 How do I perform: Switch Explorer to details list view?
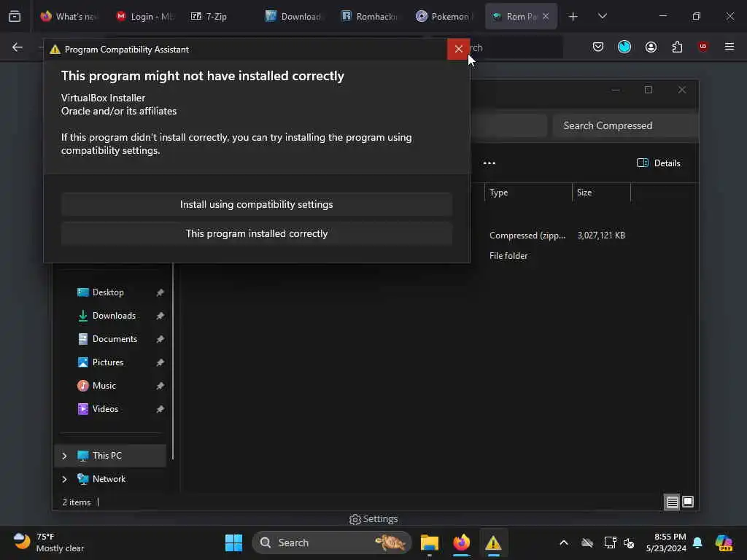coord(672,502)
